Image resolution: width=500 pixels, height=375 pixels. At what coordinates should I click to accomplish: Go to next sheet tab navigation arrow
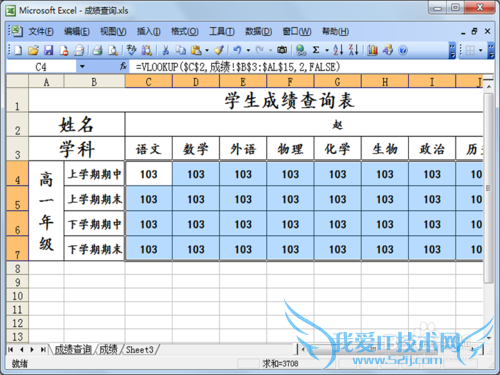coord(32,349)
